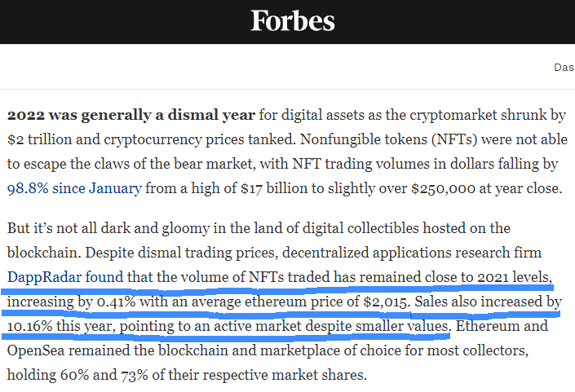Click the Forbes logo in header

click(x=293, y=21)
